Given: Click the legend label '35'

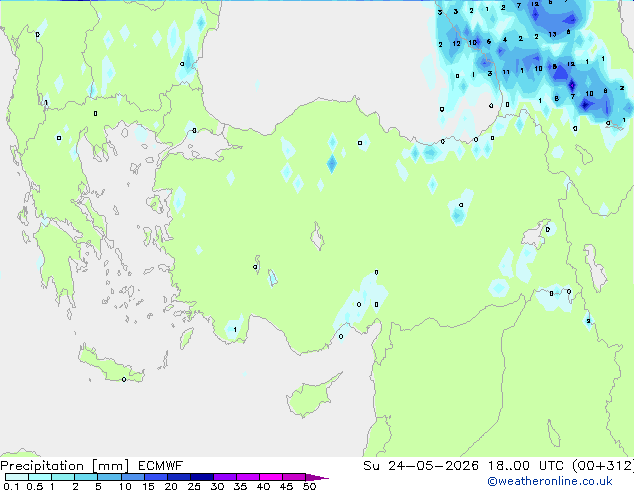Looking at the screenshot, I should (240, 486).
